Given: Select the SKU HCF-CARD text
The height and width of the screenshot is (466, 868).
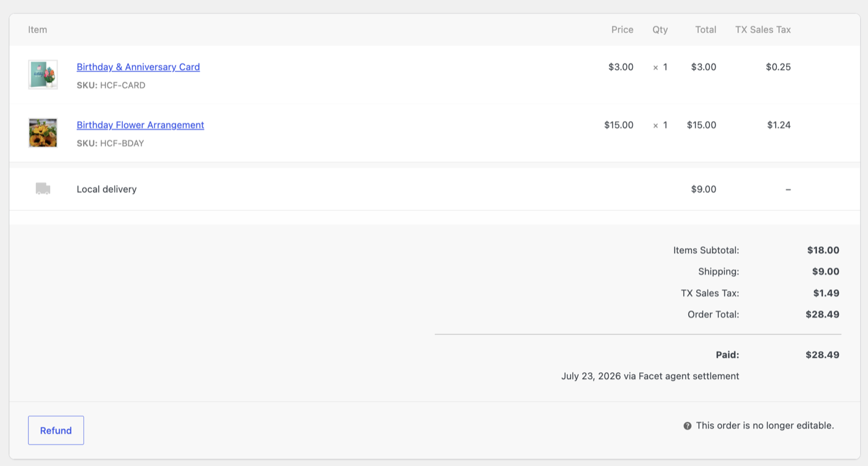Looking at the screenshot, I should click(x=111, y=85).
